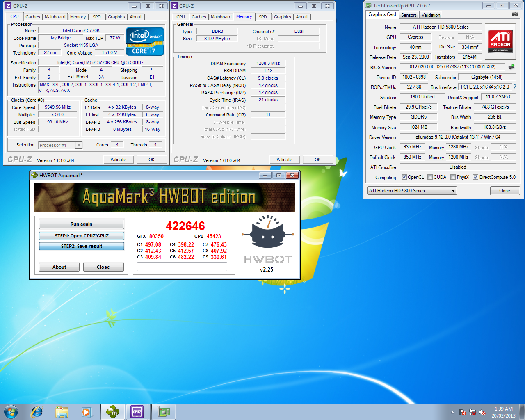Viewport: 525px width, 420px height.
Task: Open Memory tab in left CPU-Z window
Action: point(78,17)
